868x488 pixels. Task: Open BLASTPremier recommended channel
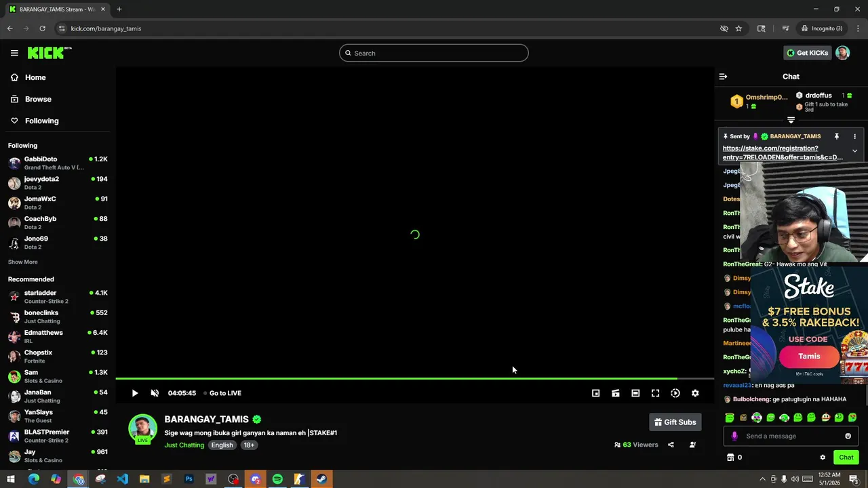pos(58,436)
